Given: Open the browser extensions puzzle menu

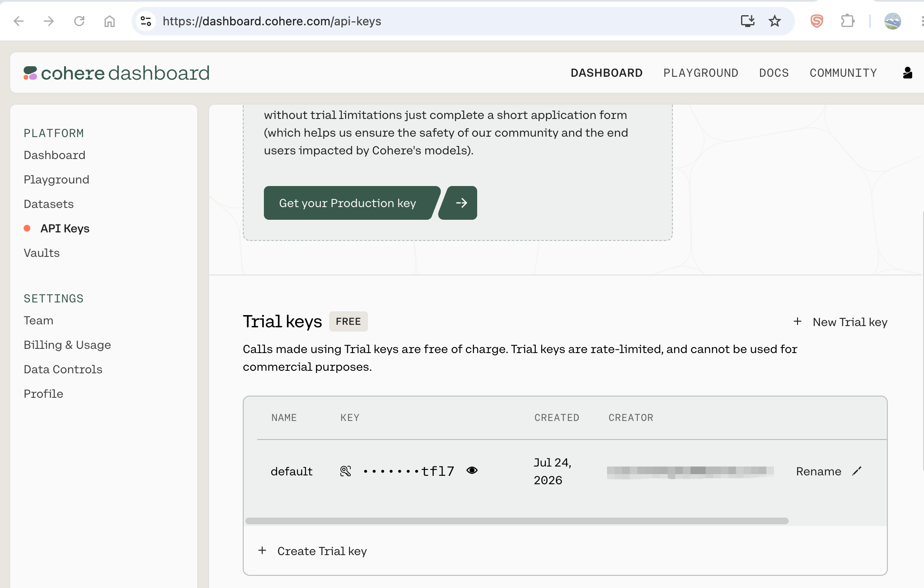Looking at the screenshot, I should coord(847,21).
